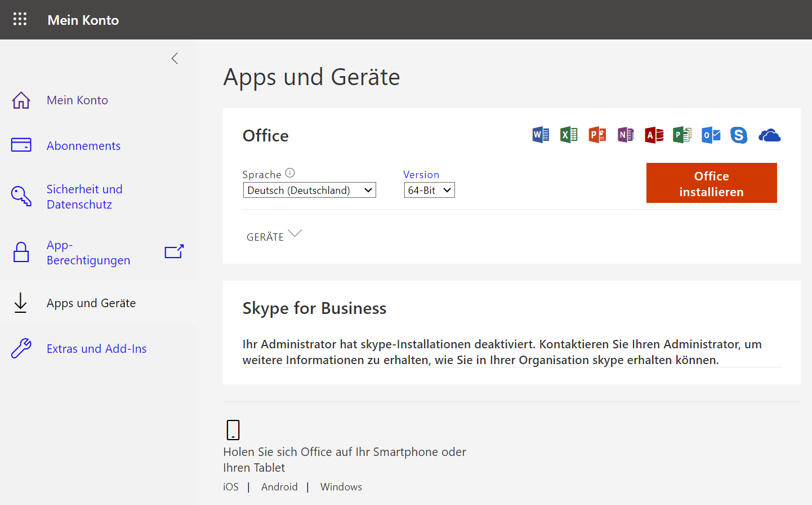Collapse the sidebar with the left chevron

click(175, 59)
